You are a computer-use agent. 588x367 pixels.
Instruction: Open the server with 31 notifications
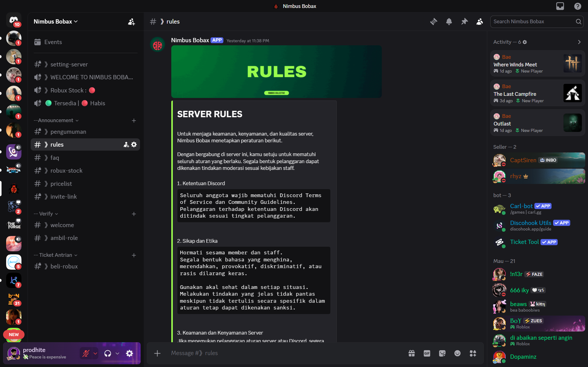[14, 299]
